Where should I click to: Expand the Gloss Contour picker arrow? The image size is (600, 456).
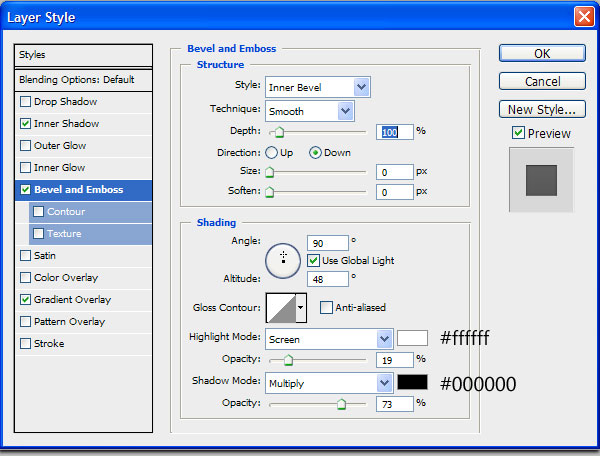pyautogui.click(x=301, y=308)
